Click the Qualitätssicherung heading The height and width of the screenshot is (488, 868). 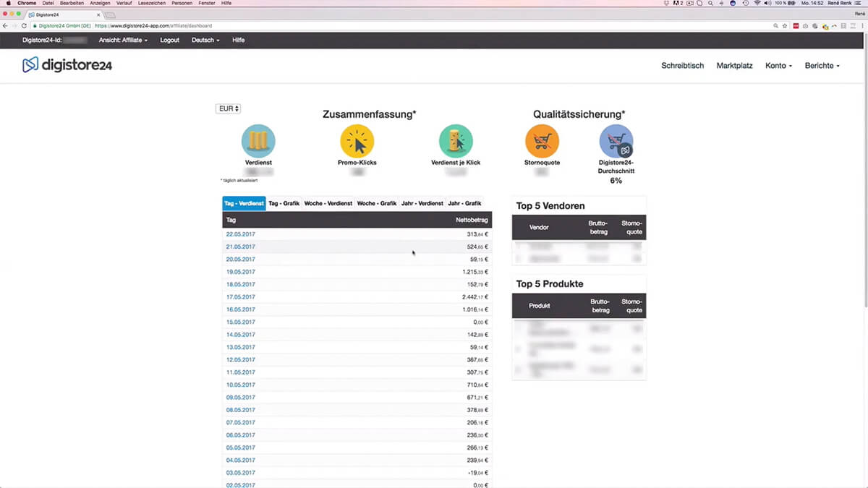(x=579, y=114)
